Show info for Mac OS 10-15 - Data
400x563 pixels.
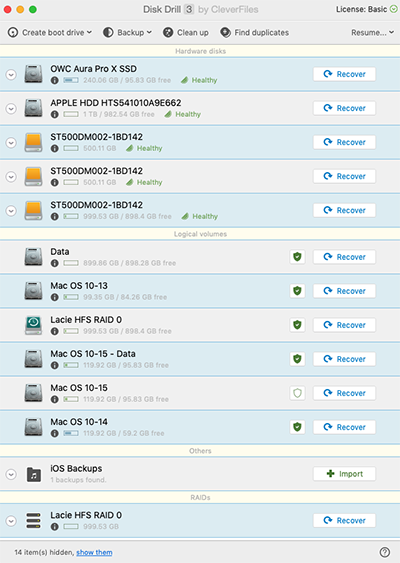click(55, 365)
